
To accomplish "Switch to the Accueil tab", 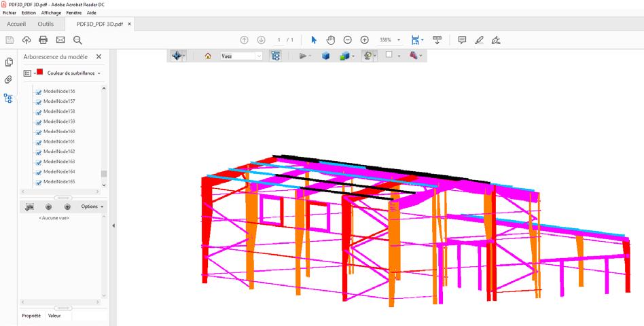I will 16,24.
